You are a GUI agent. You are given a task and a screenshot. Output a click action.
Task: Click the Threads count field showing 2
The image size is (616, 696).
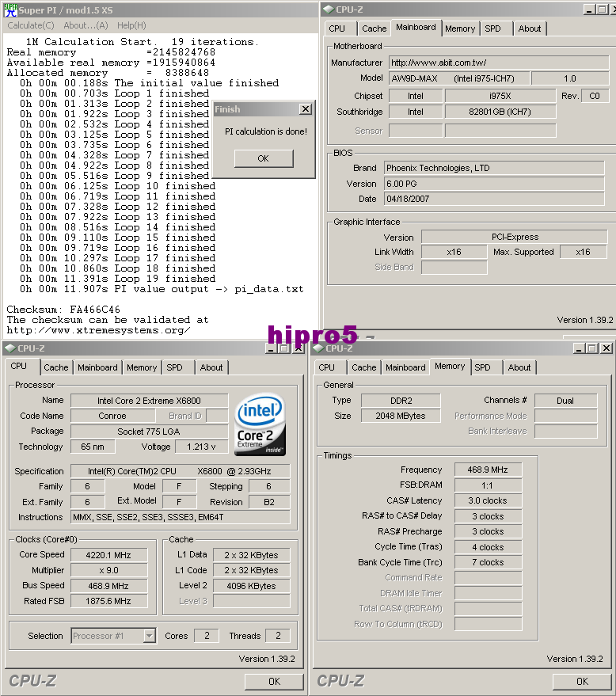278,636
